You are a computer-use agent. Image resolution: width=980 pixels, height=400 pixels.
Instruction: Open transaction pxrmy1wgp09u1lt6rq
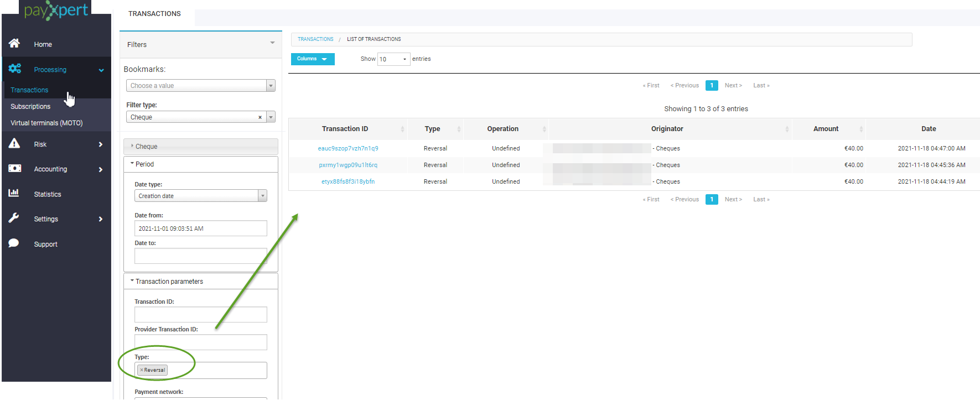tap(348, 165)
